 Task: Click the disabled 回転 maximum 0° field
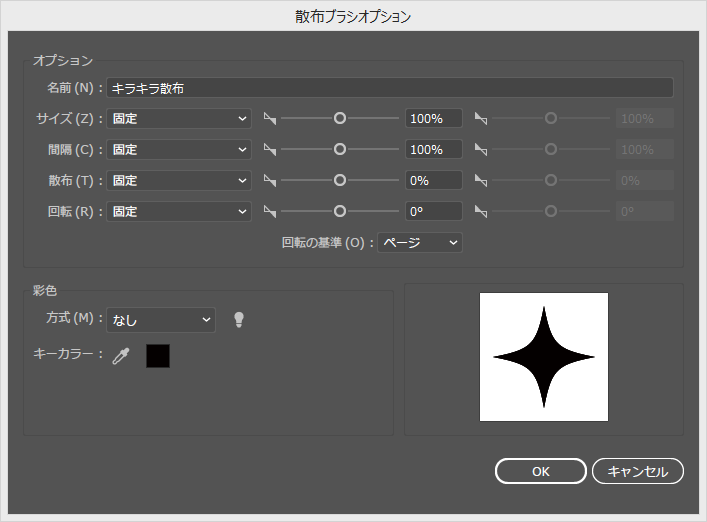point(645,211)
